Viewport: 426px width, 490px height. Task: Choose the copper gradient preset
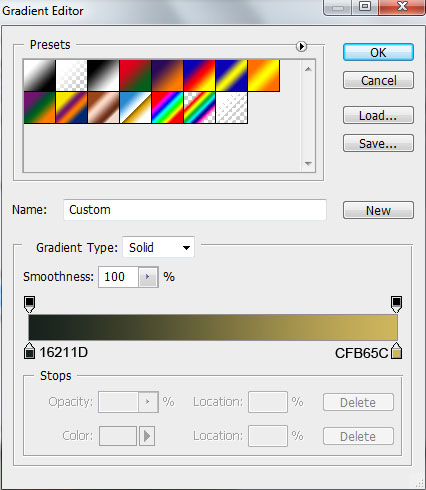tap(103, 107)
